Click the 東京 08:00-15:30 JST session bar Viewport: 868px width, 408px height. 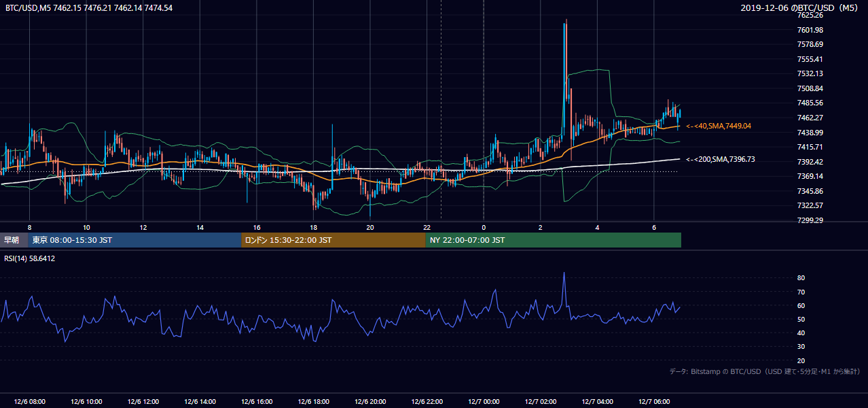(x=134, y=240)
